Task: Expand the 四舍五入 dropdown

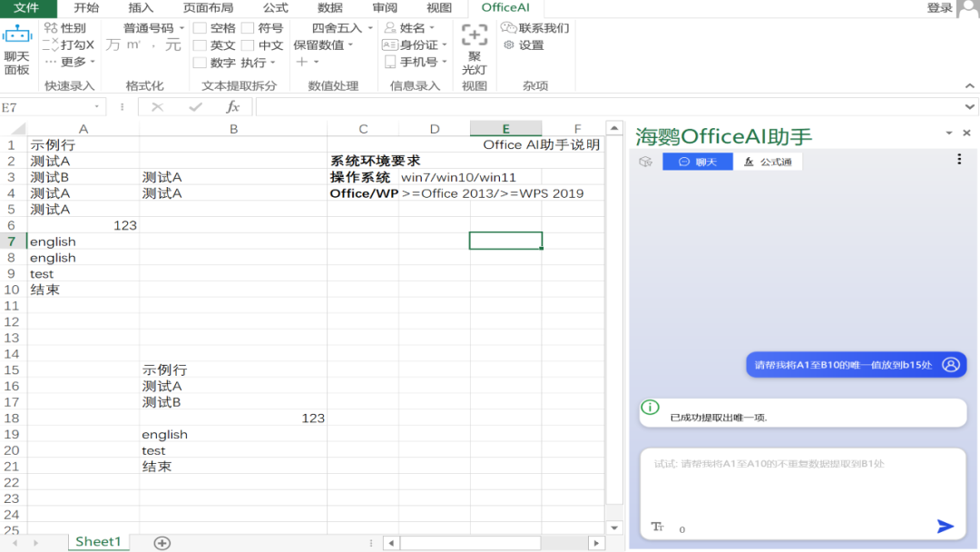Action: click(x=342, y=28)
